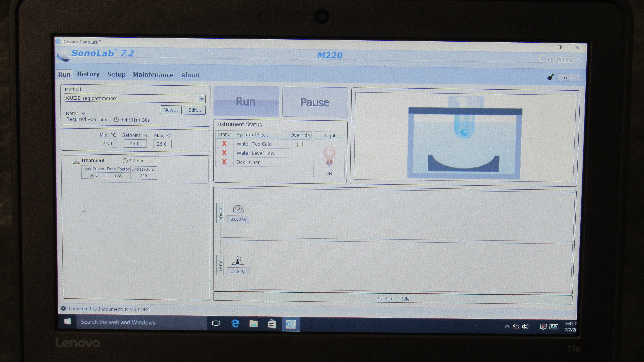
Task: Click the New... method button
Action: point(171,110)
